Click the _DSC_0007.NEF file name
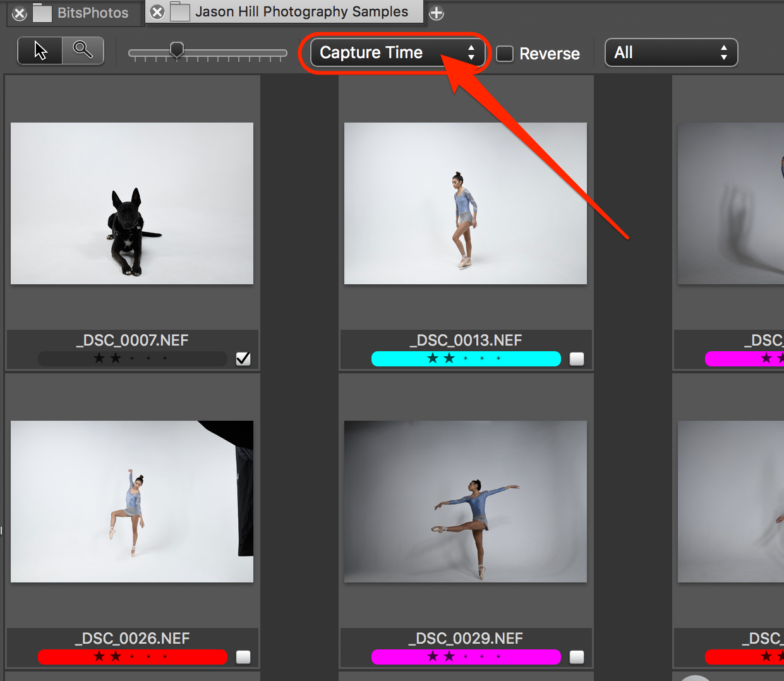This screenshot has height=681, width=784. 132,340
